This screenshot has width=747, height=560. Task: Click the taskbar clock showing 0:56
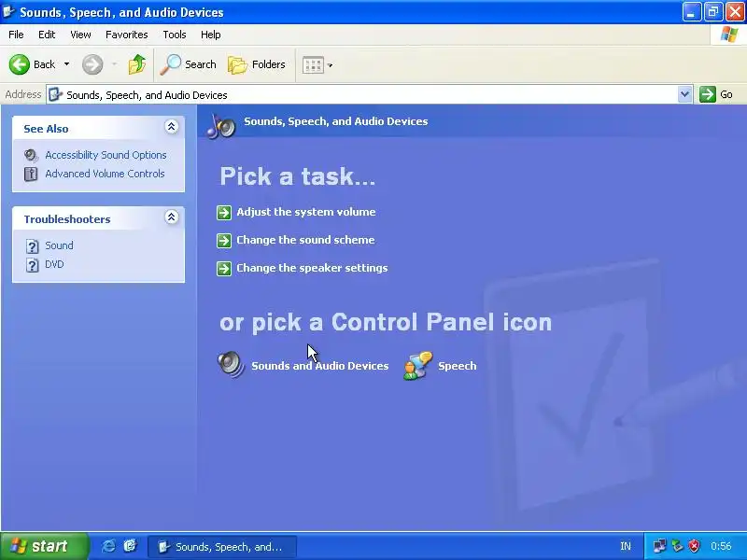point(721,546)
